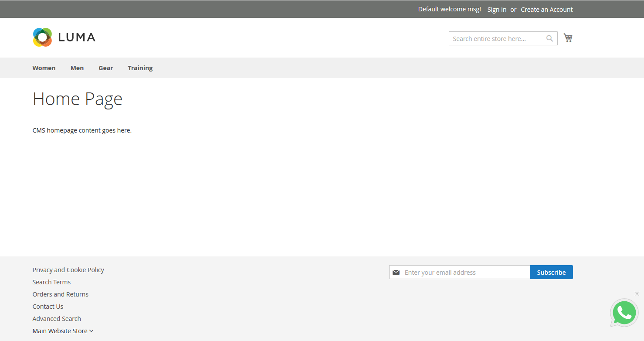644x341 pixels.
Task: Open the Advanced Search link
Action: pyautogui.click(x=57, y=319)
